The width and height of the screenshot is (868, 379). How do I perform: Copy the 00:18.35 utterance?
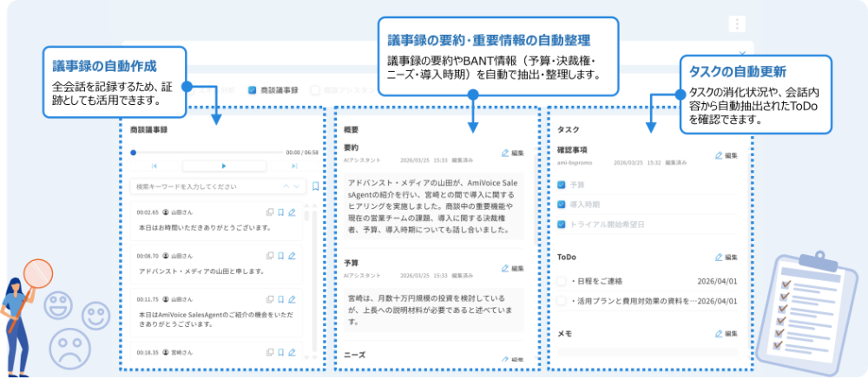(x=270, y=352)
